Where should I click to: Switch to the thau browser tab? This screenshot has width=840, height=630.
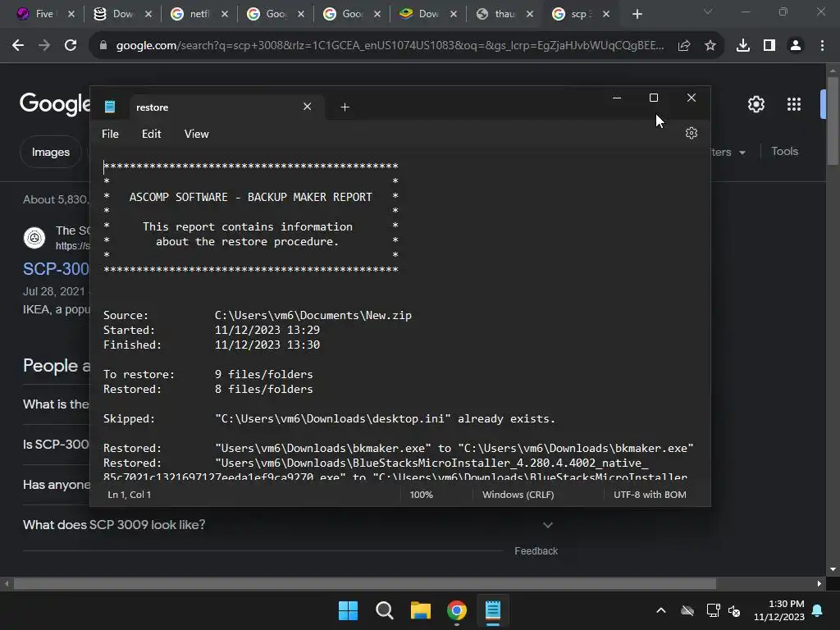[504, 15]
